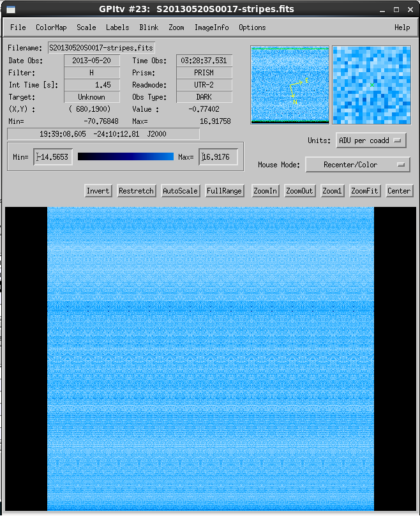Zoom in using the ZoomIn button
The image size is (420, 516).
[x=266, y=191]
